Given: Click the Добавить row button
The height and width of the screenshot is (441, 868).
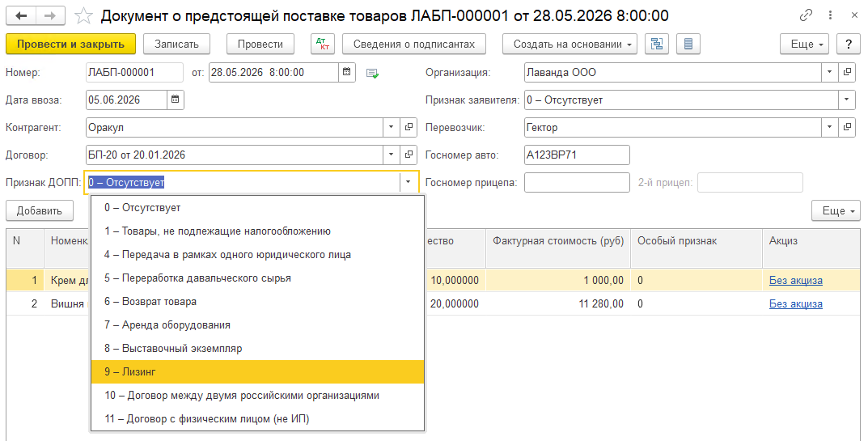Looking at the screenshot, I should point(40,211).
